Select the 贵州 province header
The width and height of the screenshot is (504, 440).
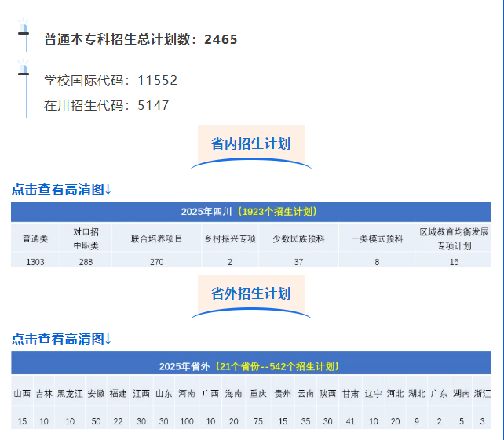tap(283, 394)
